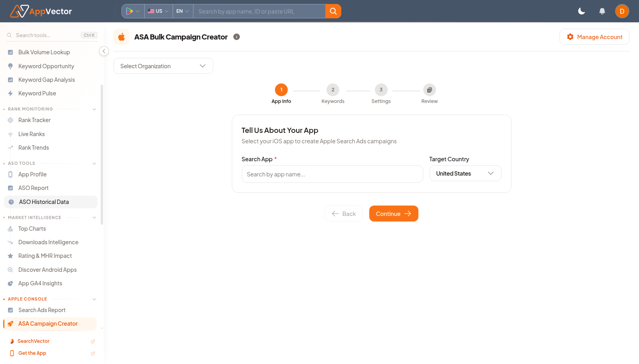The image size is (639, 364).
Task: Click the AppVector logo
Action: pos(41,11)
